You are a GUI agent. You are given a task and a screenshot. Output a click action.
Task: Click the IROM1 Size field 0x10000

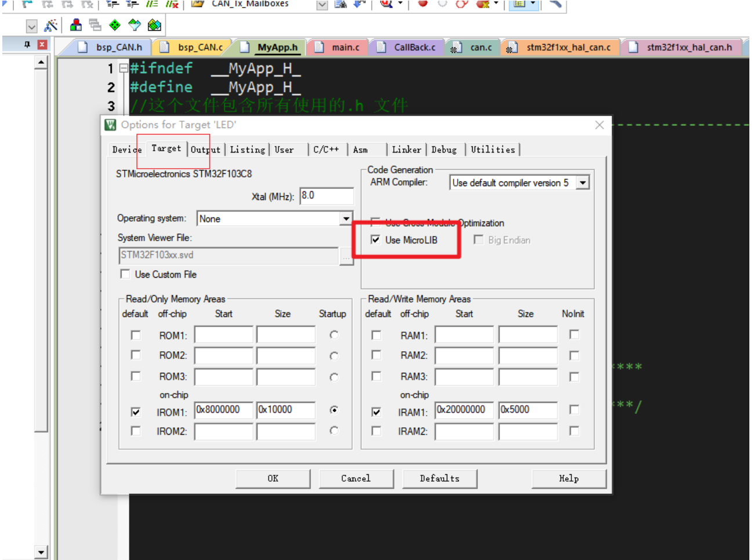pos(287,410)
